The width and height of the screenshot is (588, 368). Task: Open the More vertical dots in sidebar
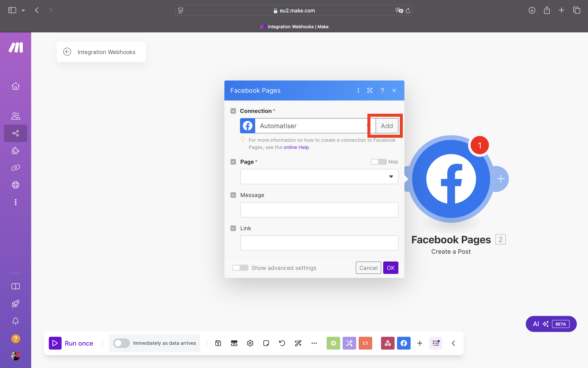(16, 202)
